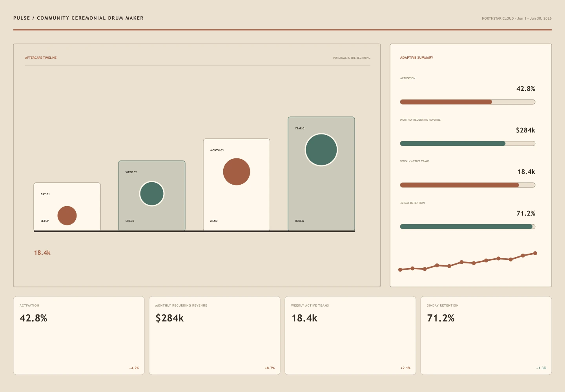Click "WEEKLY ACTIVE TEAMS" label in Adaptive Summary
This screenshot has height=392, width=565.
point(415,162)
